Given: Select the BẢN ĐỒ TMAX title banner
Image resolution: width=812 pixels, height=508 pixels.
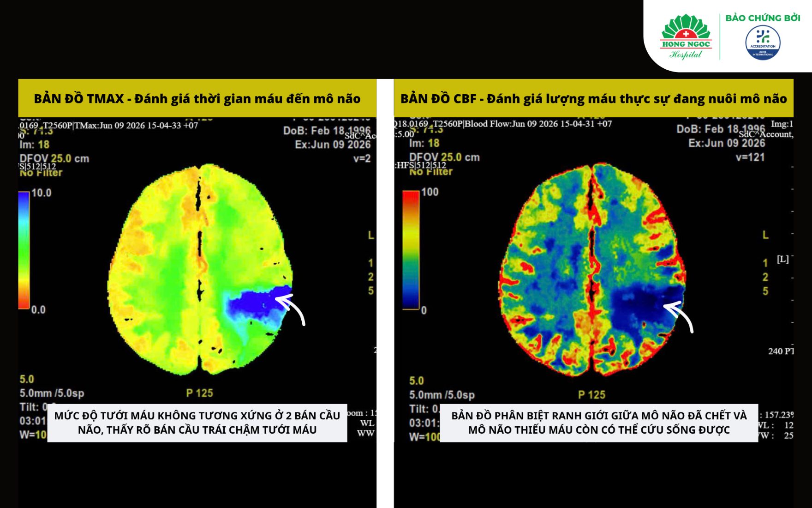Looking at the screenshot, I should (197, 98).
